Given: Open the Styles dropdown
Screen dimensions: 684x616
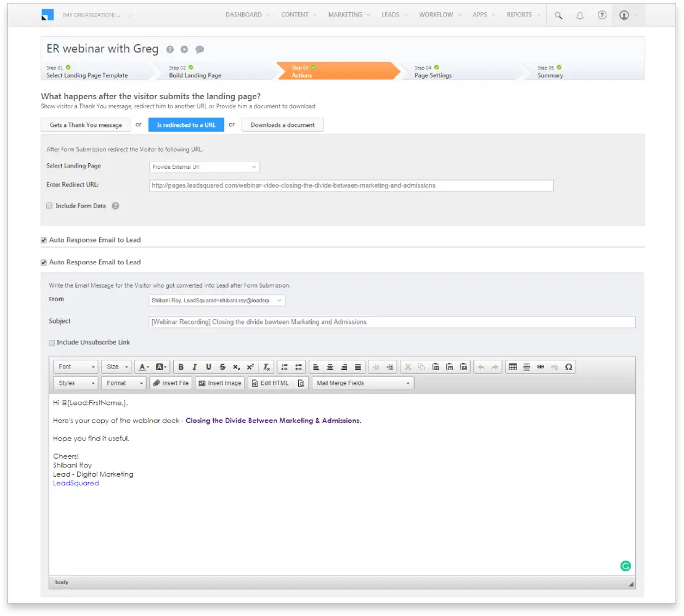Looking at the screenshot, I should coord(76,383).
